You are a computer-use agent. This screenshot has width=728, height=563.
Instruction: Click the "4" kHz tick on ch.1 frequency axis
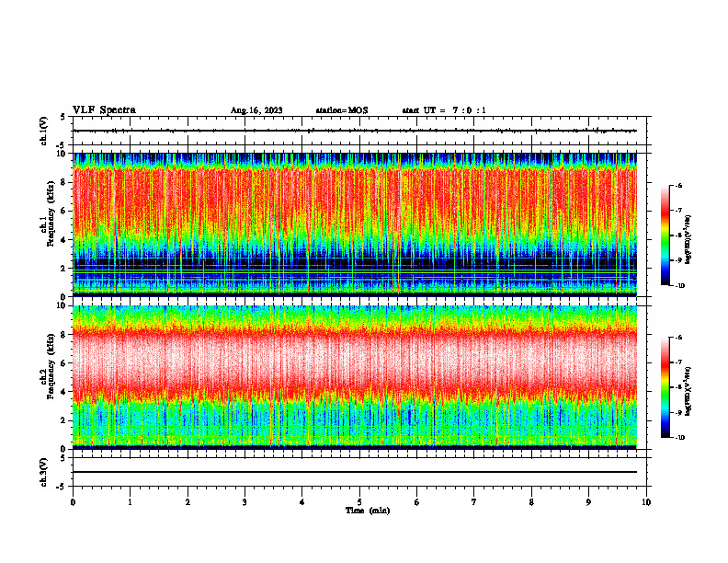[64, 240]
